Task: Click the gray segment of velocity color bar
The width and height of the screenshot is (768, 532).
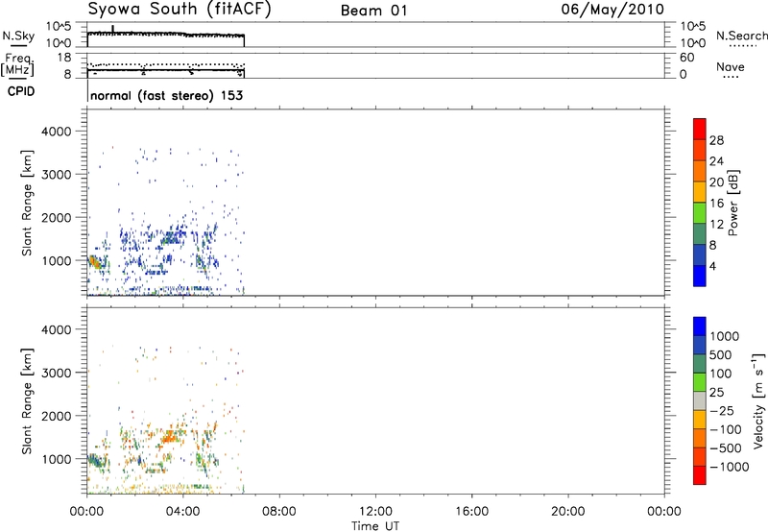Action: (x=700, y=400)
